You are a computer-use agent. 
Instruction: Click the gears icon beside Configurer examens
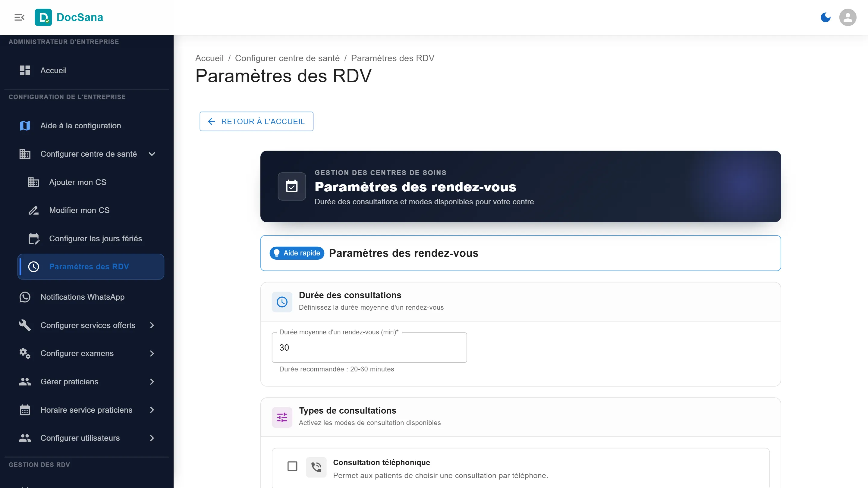point(25,353)
